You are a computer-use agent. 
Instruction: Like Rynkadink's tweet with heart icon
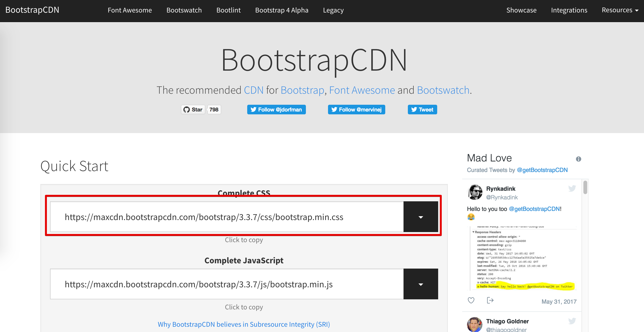click(471, 300)
